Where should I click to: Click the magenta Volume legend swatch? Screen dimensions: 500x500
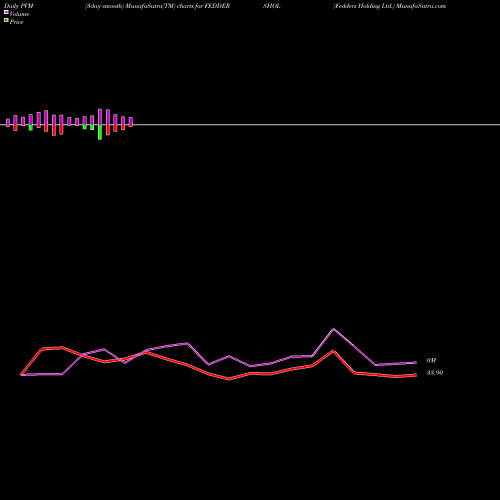click(x=6, y=12)
